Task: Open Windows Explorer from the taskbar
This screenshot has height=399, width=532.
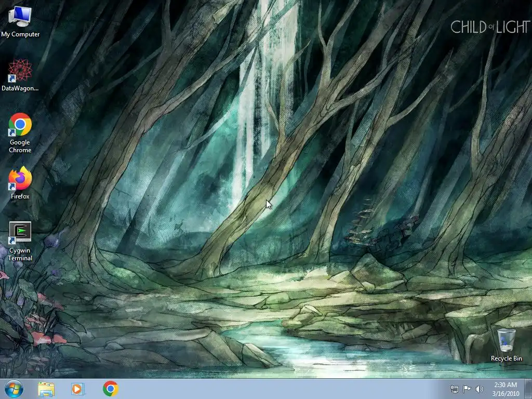Action: (x=46, y=389)
